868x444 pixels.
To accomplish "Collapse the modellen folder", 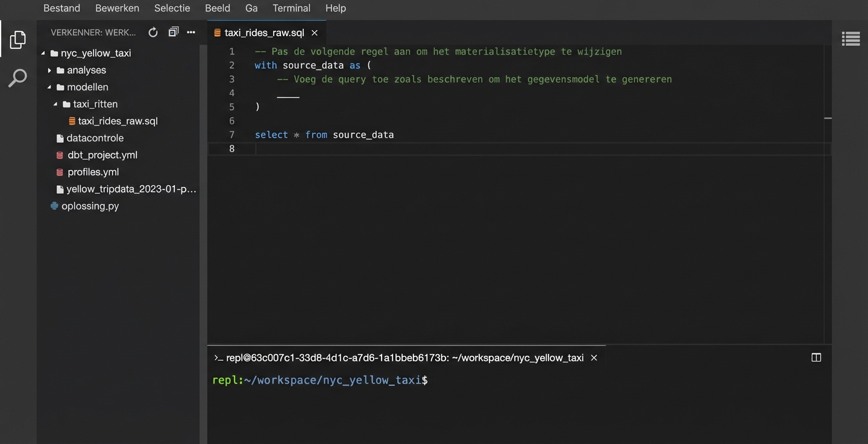I will coord(49,87).
